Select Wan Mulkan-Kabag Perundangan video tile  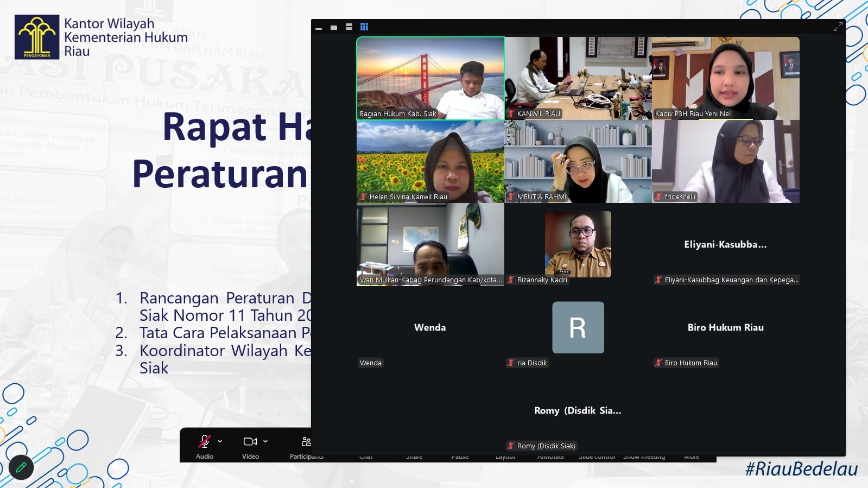[430, 244]
